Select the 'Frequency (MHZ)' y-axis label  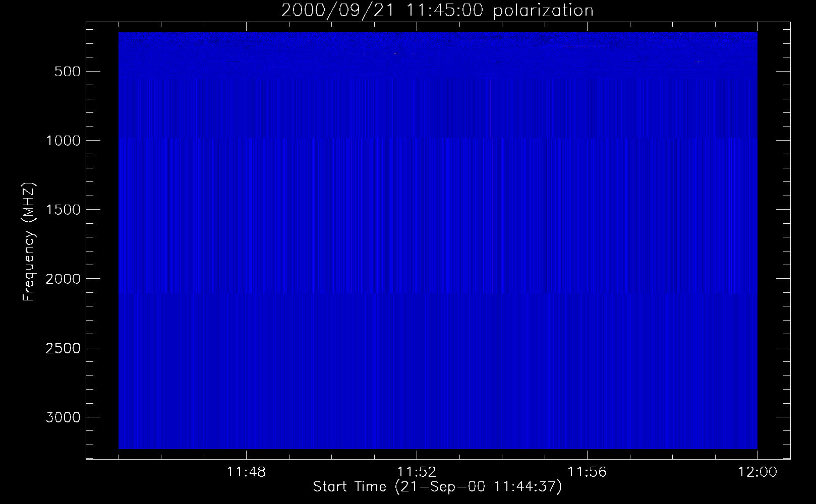[29, 241]
